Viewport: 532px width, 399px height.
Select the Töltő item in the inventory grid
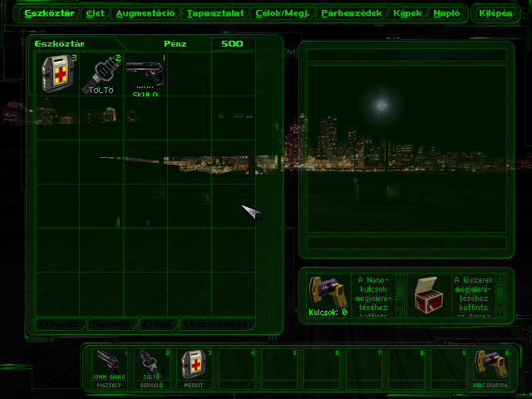(x=101, y=74)
